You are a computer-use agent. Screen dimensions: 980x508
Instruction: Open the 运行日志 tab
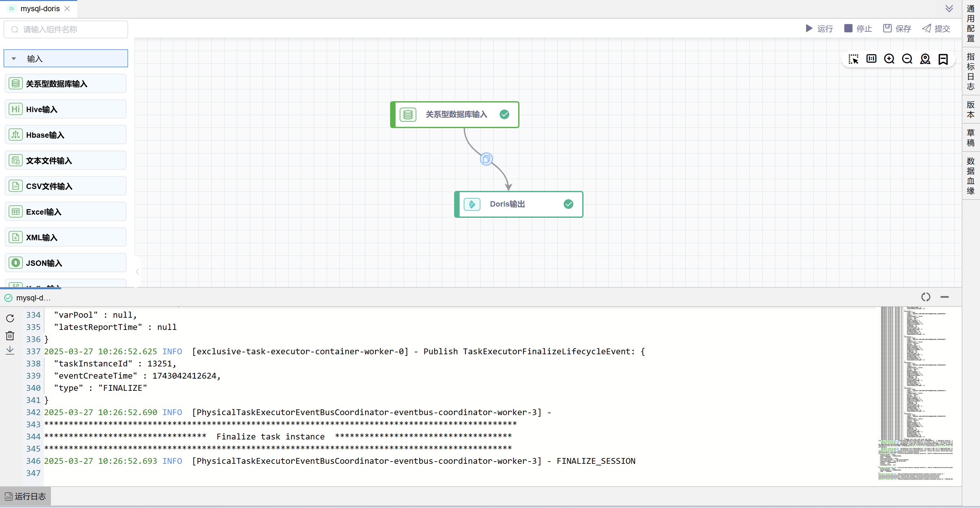[26, 496]
